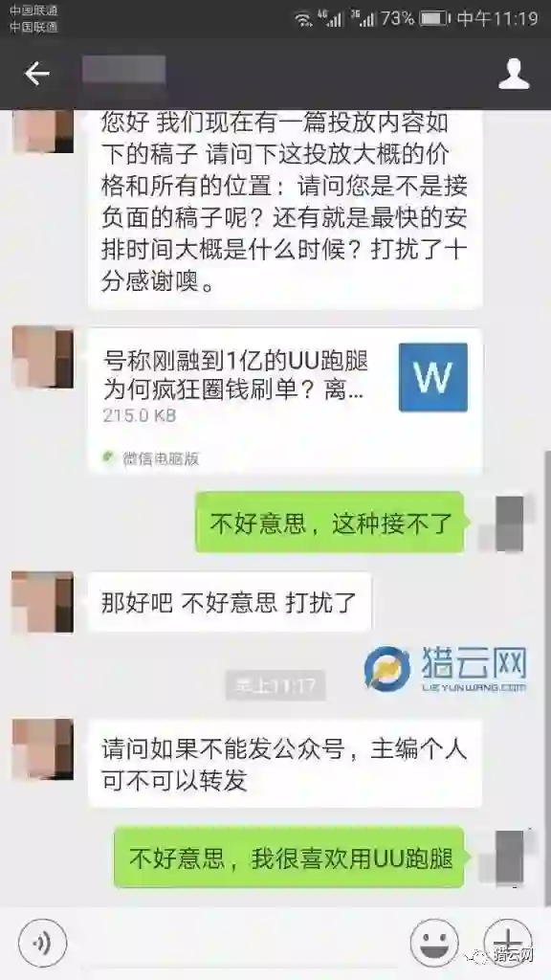
Task: Tap the 微信电脑版 source label
Action: pos(161,458)
